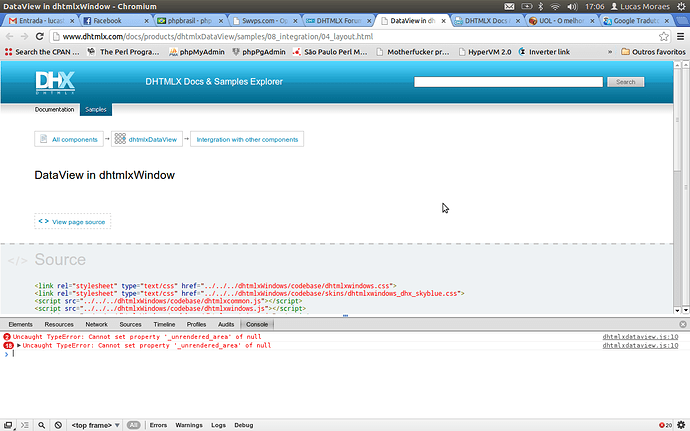Viewport: 690px width, 431px height.
Task: Switch to the DHTMLX Forum tab
Action: [339, 21]
